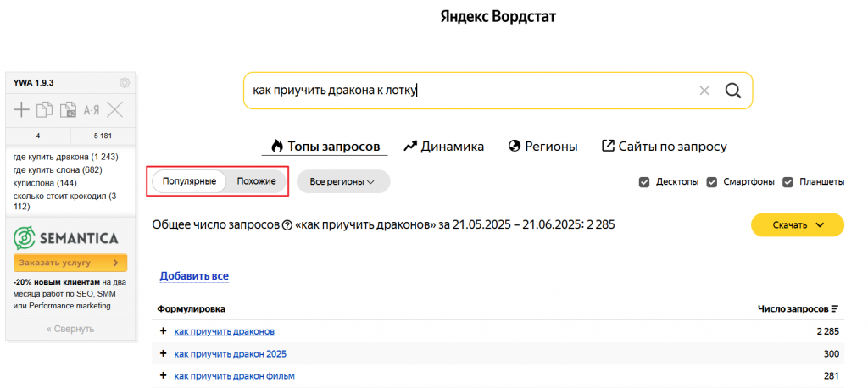Click the YWA 1.9.3 panel title
The image size is (868, 388).
click(x=34, y=83)
